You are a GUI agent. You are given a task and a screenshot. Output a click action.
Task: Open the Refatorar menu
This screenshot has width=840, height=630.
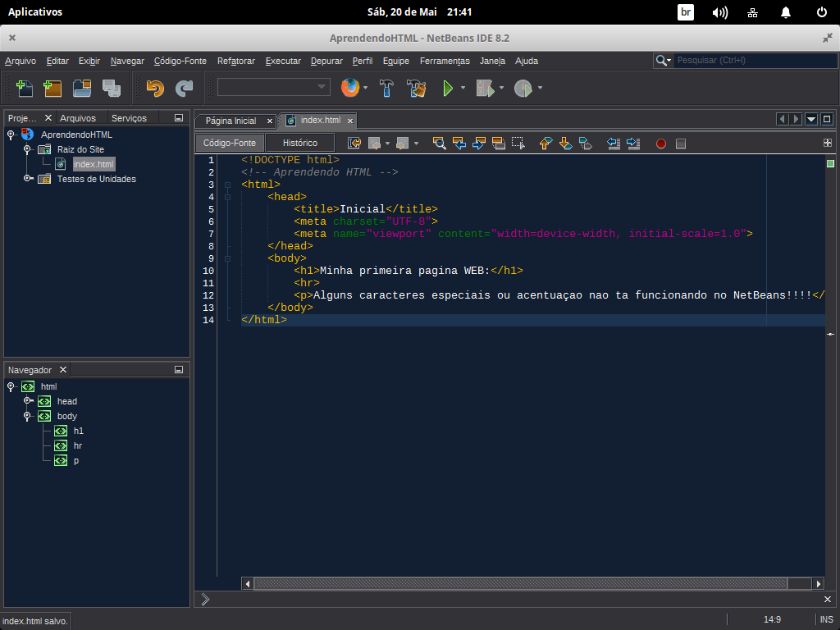[x=235, y=61]
